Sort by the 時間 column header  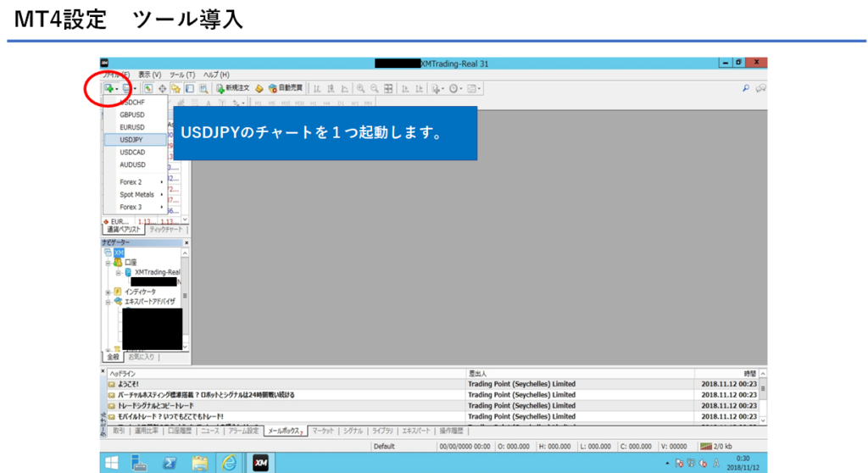(726, 373)
